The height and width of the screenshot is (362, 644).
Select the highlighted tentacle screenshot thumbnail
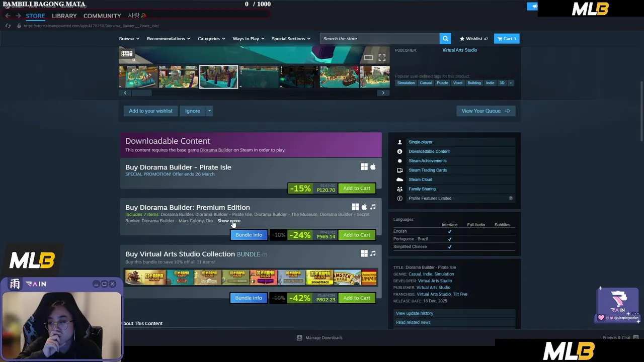pos(218,77)
